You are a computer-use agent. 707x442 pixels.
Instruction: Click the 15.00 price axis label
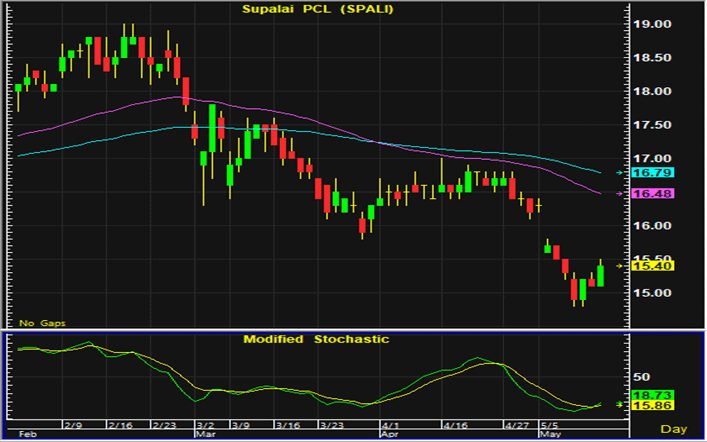click(x=652, y=293)
